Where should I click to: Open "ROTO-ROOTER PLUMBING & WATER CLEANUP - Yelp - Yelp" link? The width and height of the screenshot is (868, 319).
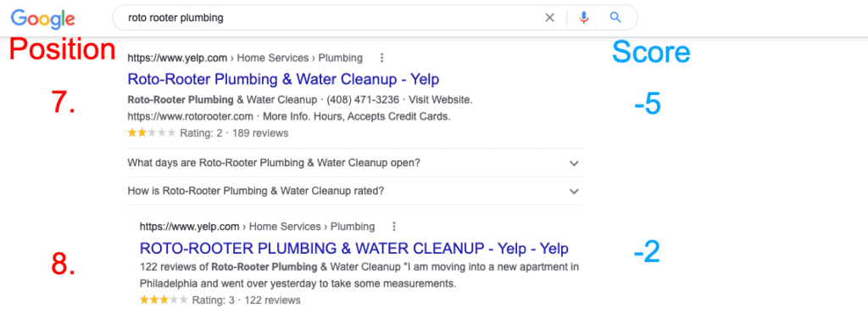click(x=354, y=248)
